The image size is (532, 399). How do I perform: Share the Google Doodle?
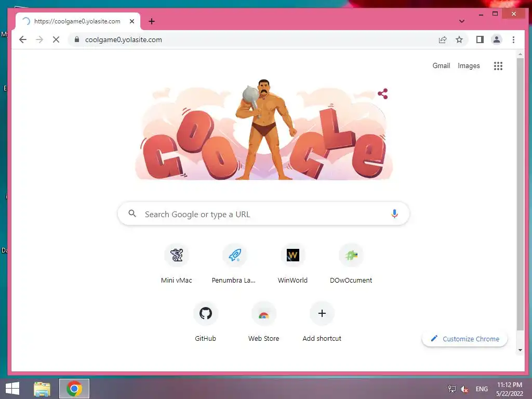point(383,94)
